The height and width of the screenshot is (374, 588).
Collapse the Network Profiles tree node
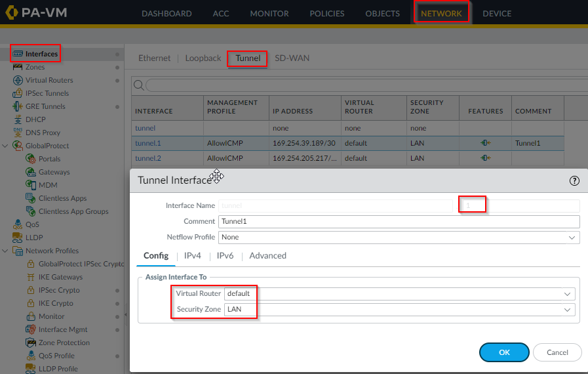click(5, 251)
